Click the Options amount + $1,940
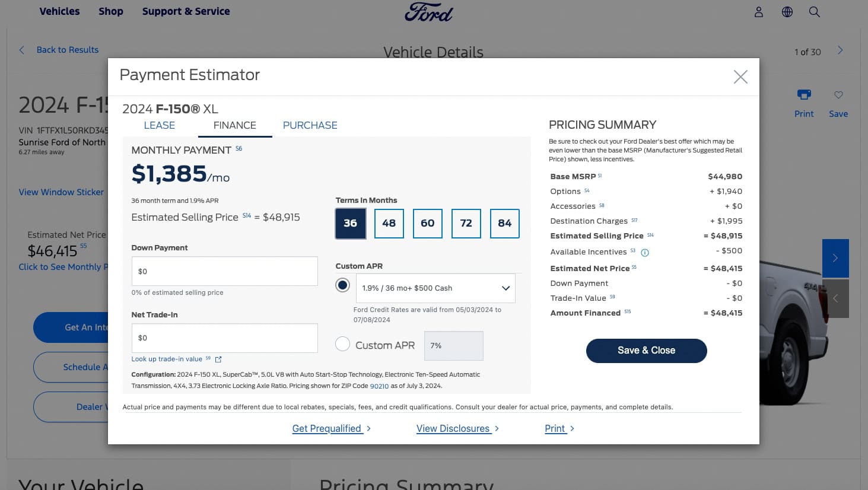 (726, 192)
